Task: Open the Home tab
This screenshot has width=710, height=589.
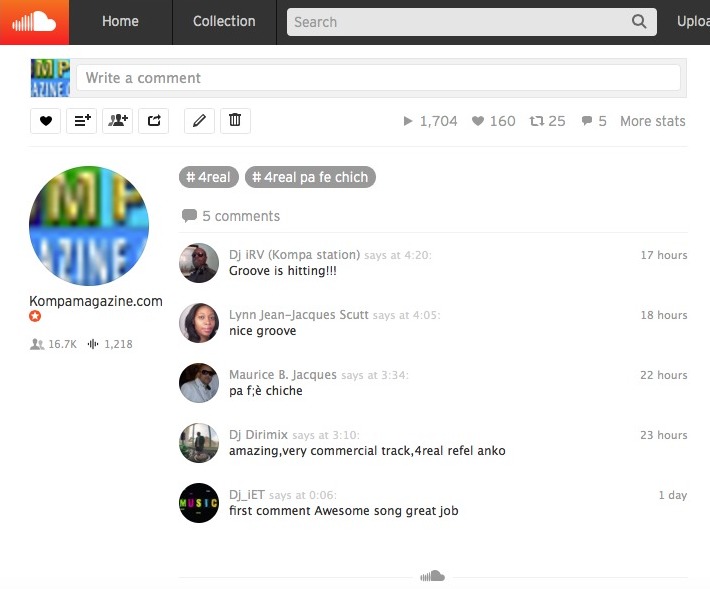Action: pos(120,21)
